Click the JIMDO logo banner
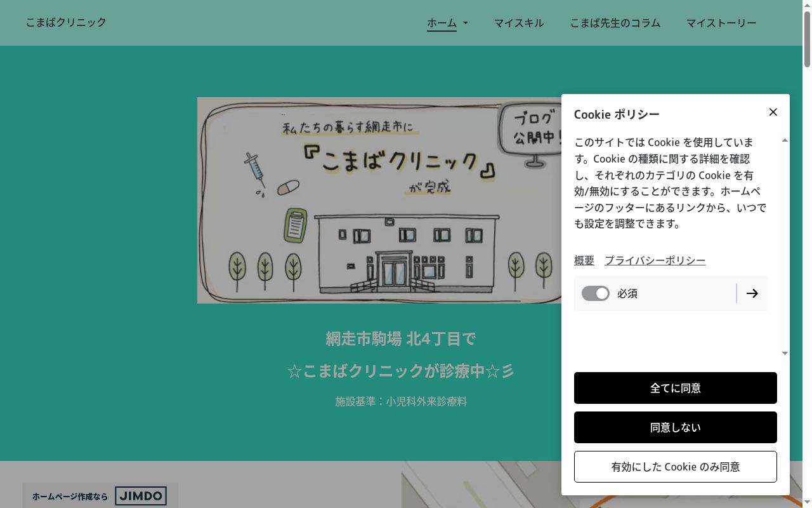The width and height of the screenshot is (812, 508). pyautogui.click(x=141, y=496)
